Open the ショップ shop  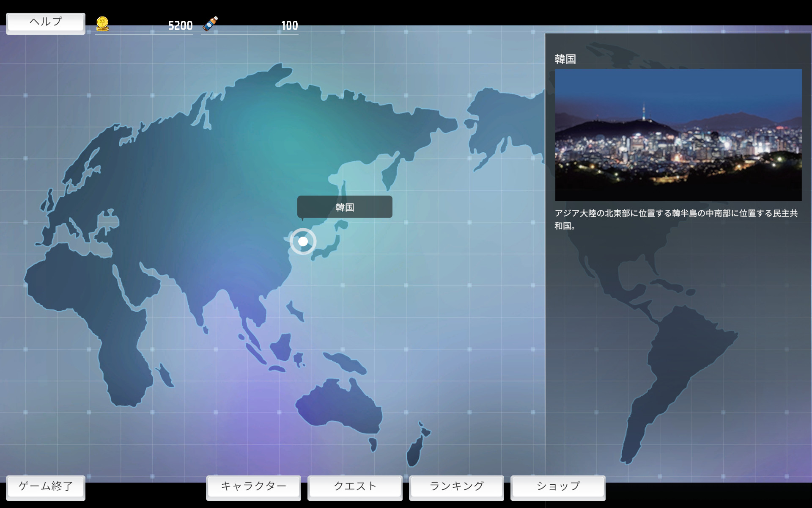pos(557,487)
